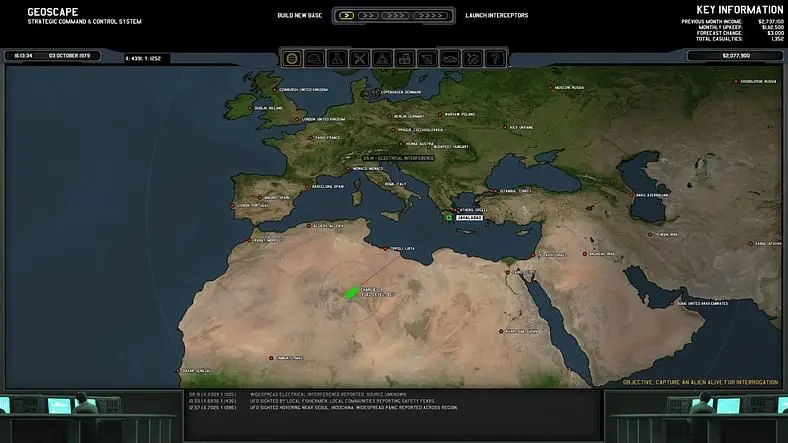Viewport: 788px width, 443px height.
Task: Click the 03 October 1979 date display
Action: tap(69, 56)
